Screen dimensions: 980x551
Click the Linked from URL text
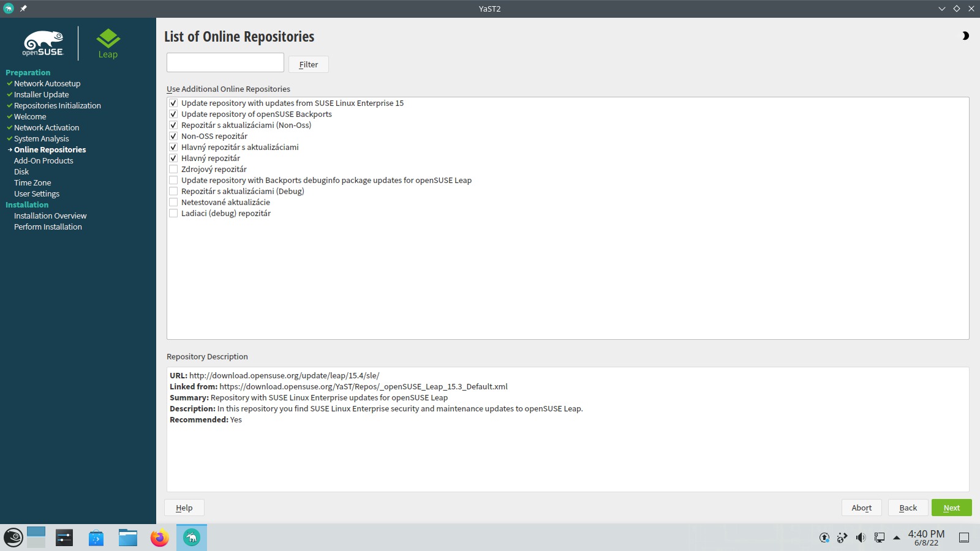(363, 386)
